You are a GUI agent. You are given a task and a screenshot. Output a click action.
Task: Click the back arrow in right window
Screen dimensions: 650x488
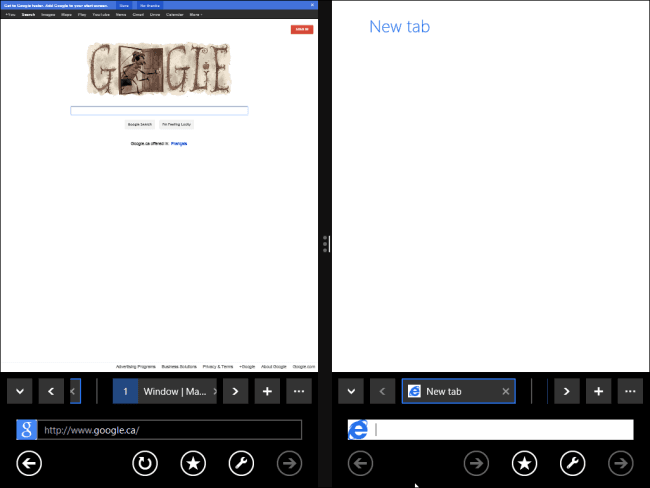click(x=360, y=463)
